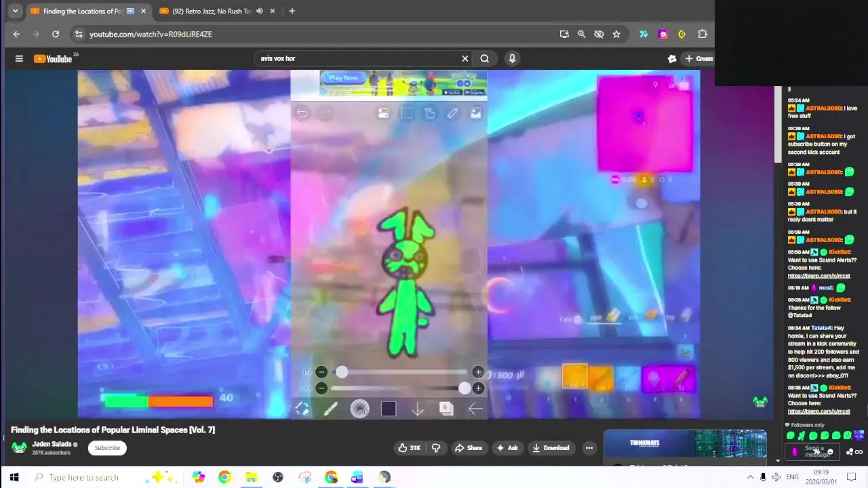Image resolution: width=868 pixels, height=488 pixels.
Task: Open the tab search dropdown arrow
Action: point(15,11)
